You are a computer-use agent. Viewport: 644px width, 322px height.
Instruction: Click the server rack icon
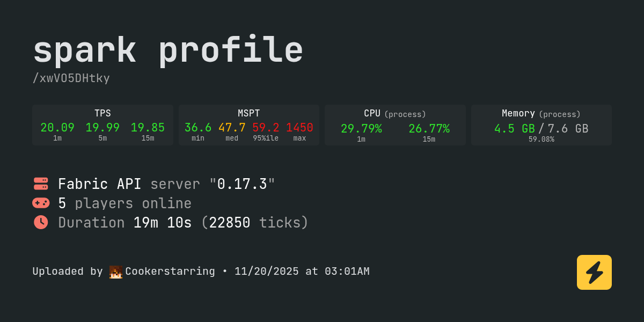click(x=41, y=184)
